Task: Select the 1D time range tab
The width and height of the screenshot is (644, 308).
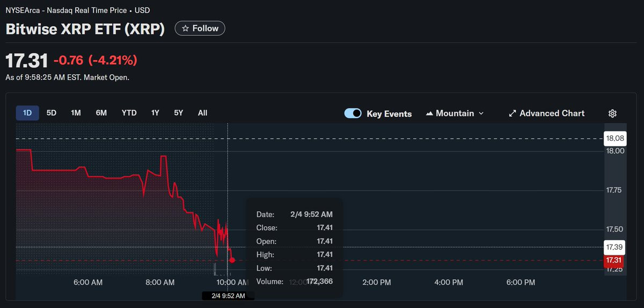Action: click(x=27, y=113)
